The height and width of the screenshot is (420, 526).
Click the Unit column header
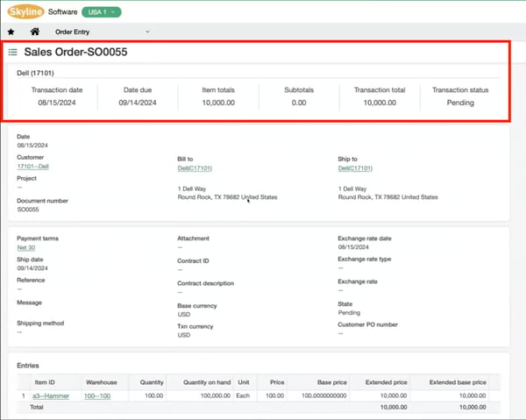[x=244, y=382]
